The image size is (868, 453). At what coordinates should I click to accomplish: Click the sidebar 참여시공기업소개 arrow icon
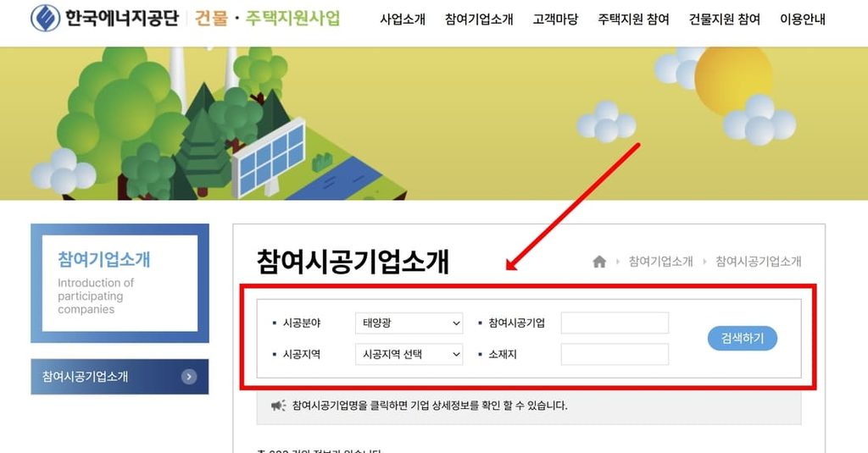189,377
